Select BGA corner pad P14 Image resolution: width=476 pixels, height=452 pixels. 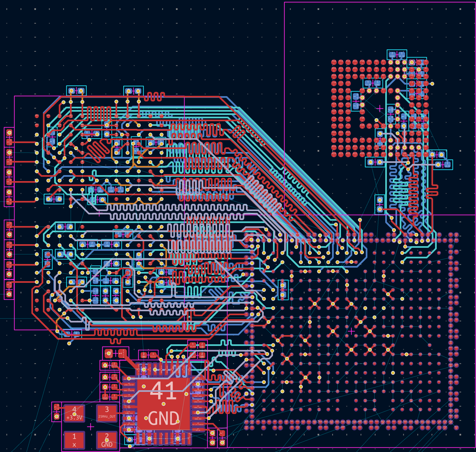pyautogui.click(x=333, y=62)
